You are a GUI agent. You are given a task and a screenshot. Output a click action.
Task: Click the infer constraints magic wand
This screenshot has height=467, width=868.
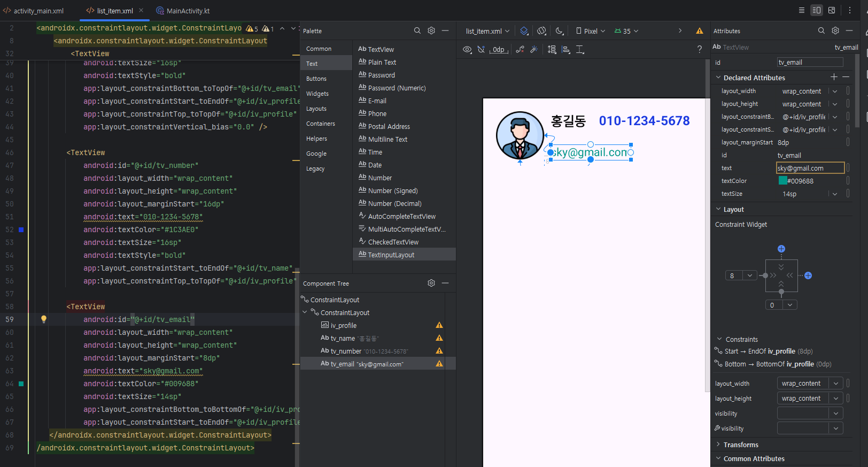[533, 50]
